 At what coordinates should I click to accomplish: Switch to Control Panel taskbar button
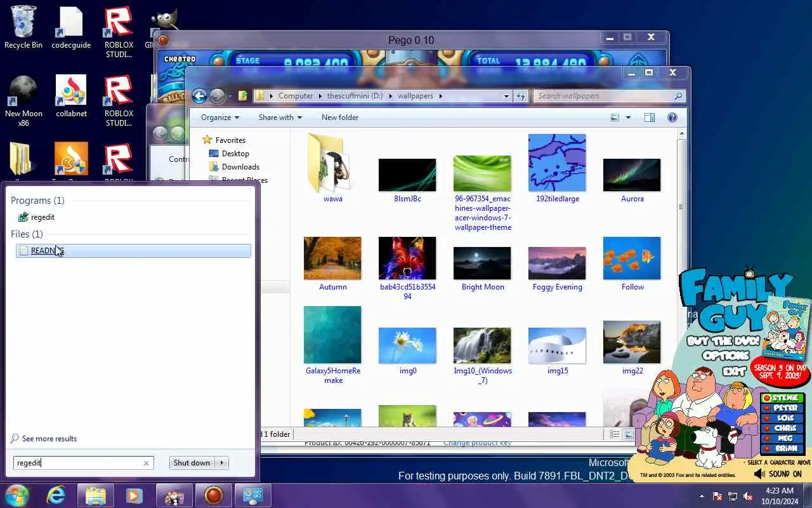tap(252, 495)
